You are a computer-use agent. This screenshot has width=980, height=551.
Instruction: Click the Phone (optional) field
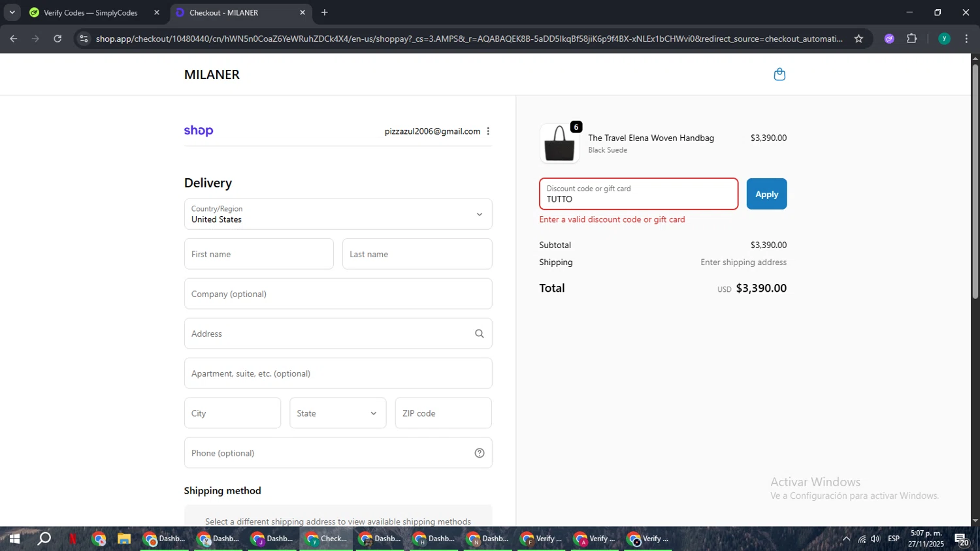[338, 453]
